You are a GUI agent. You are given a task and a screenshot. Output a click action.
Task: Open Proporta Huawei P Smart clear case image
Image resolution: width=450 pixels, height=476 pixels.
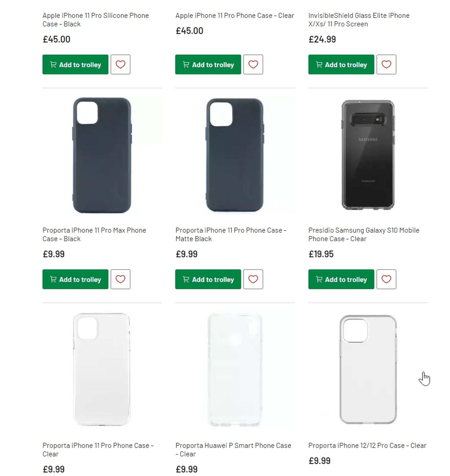235,370
